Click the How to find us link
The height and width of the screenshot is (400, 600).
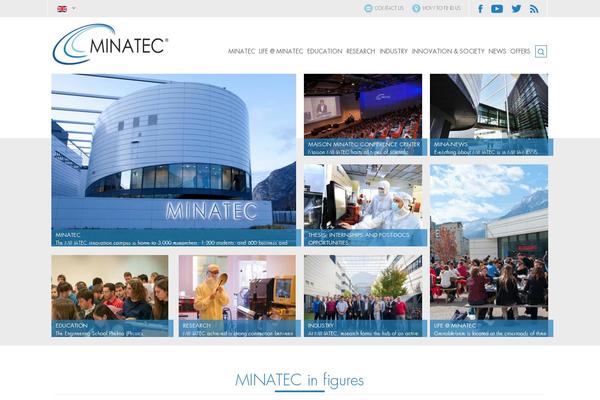[x=441, y=8]
